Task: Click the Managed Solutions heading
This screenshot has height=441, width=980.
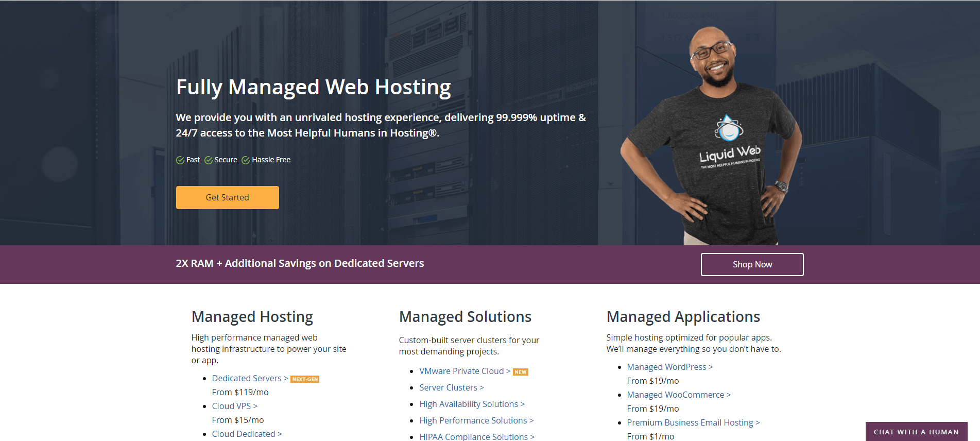Action: pyautogui.click(x=465, y=317)
